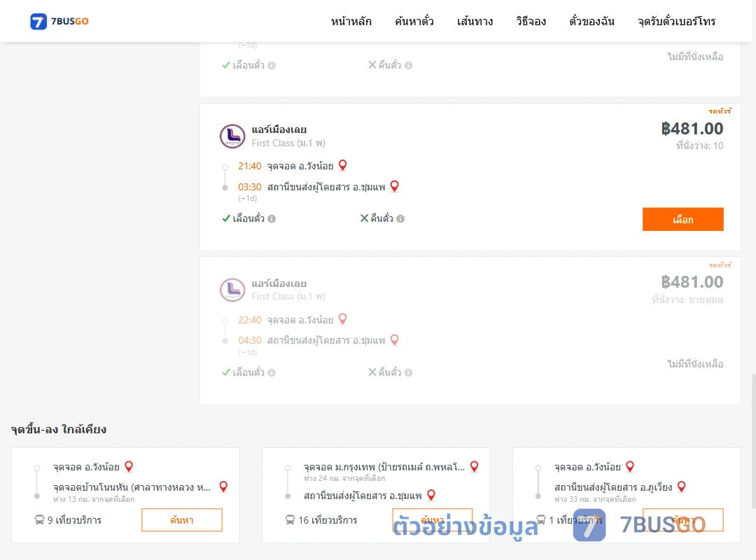Click map pin by จุดจอด อ.วังน้อย in third nearby card

coord(630,466)
